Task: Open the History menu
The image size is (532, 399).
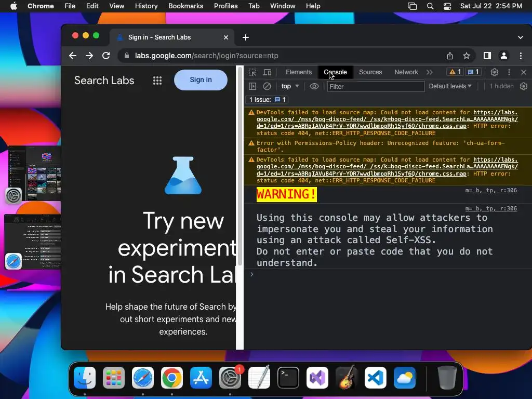Action: pos(146,6)
